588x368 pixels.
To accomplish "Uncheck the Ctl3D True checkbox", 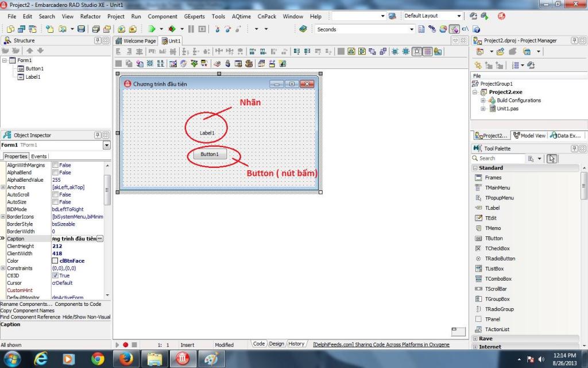I will pyautogui.click(x=55, y=275).
